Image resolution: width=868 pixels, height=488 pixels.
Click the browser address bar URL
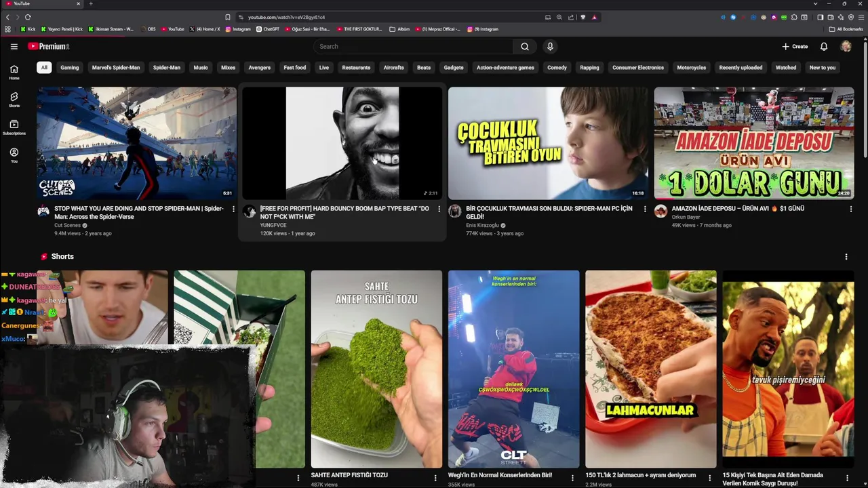click(286, 17)
